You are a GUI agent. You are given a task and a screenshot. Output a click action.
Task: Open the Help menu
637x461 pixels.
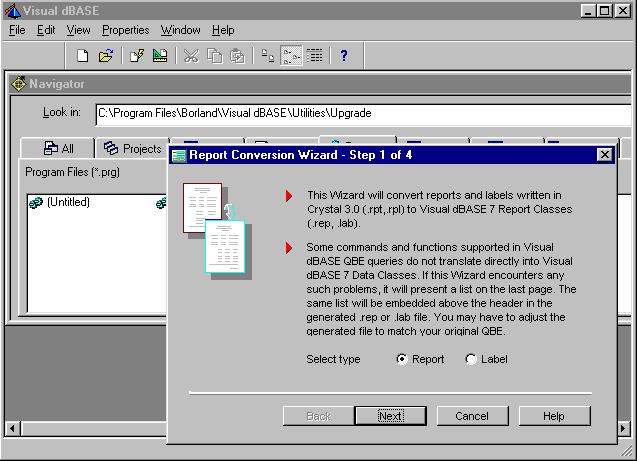[223, 30]
